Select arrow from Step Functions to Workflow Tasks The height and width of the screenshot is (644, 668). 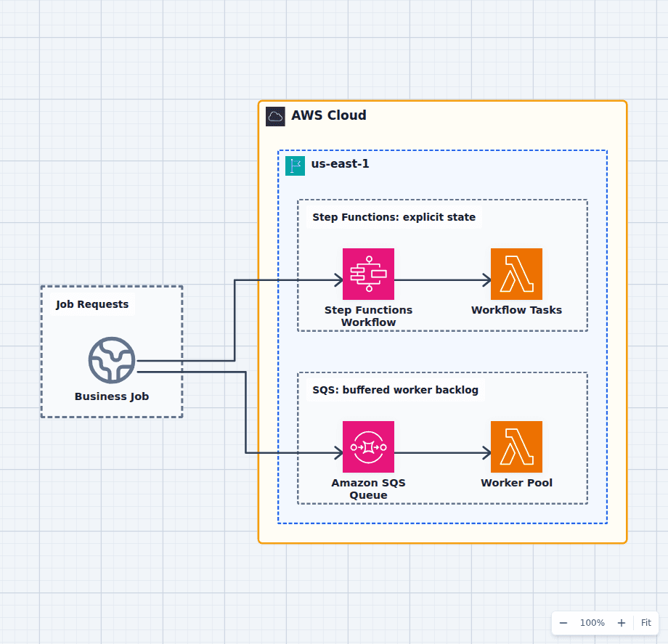pyautogui.click(x=442, y=280)
